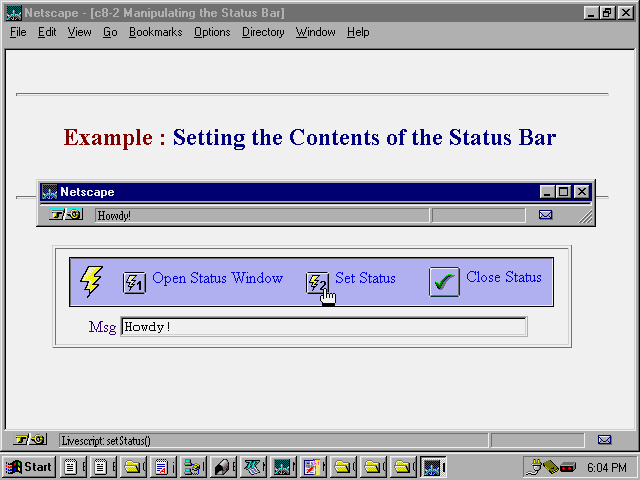
Task: Click the main window's status bar progress area
Action: pos(538,440)
